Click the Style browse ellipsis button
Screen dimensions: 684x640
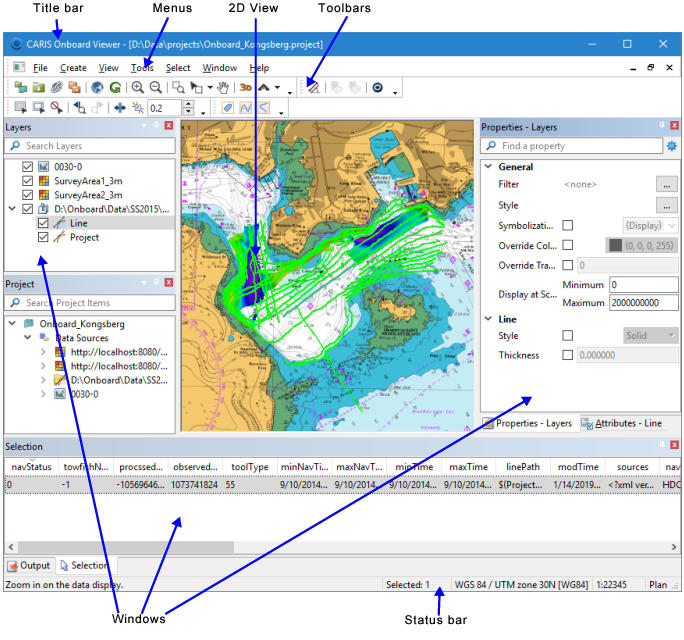tap(666, 205)
